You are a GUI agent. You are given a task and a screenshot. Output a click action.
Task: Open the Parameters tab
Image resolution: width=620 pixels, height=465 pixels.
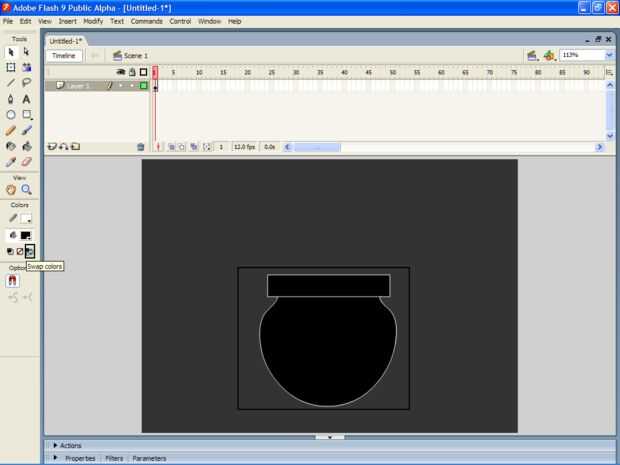pos(149,458)
